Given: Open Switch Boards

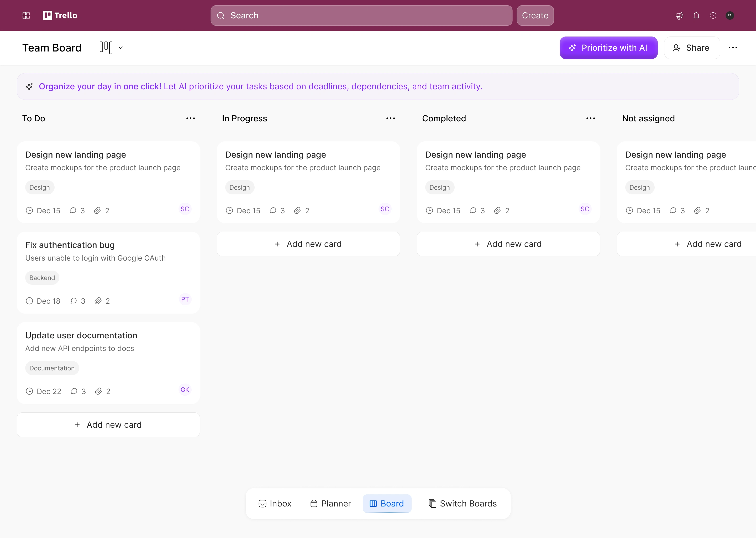Looking at the screenshot, I should pos(463,504).
